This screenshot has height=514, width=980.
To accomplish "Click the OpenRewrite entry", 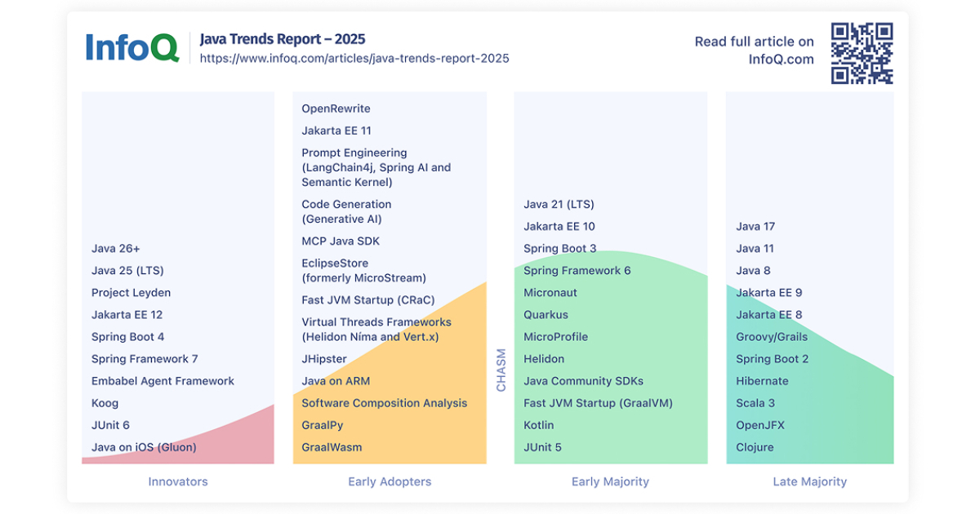I will [x=336, y=108].
